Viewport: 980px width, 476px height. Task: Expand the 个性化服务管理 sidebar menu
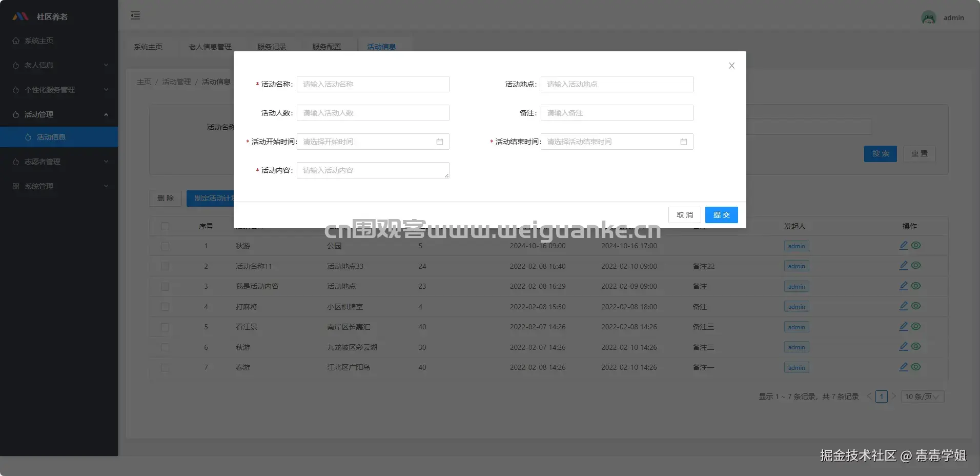coord(59,90)
